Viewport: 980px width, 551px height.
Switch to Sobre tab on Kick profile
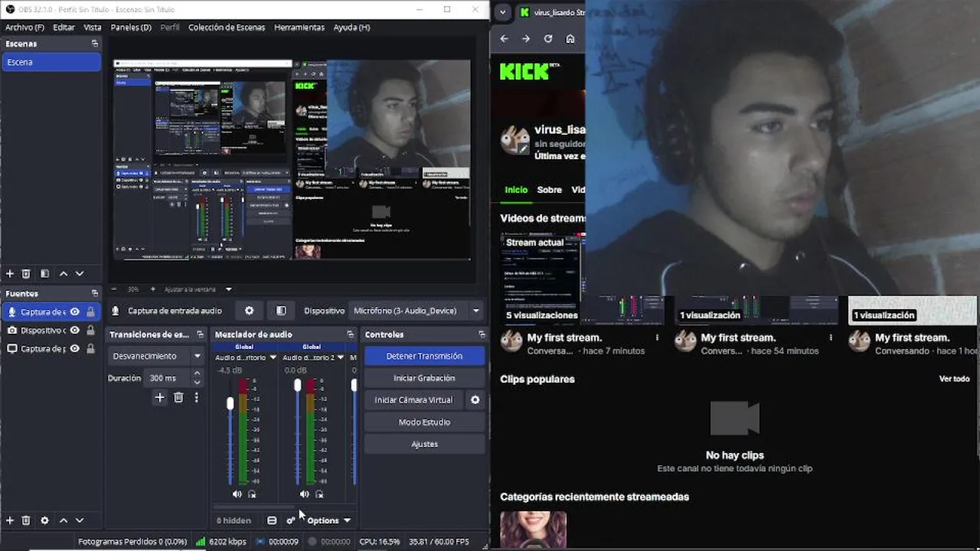549,190
